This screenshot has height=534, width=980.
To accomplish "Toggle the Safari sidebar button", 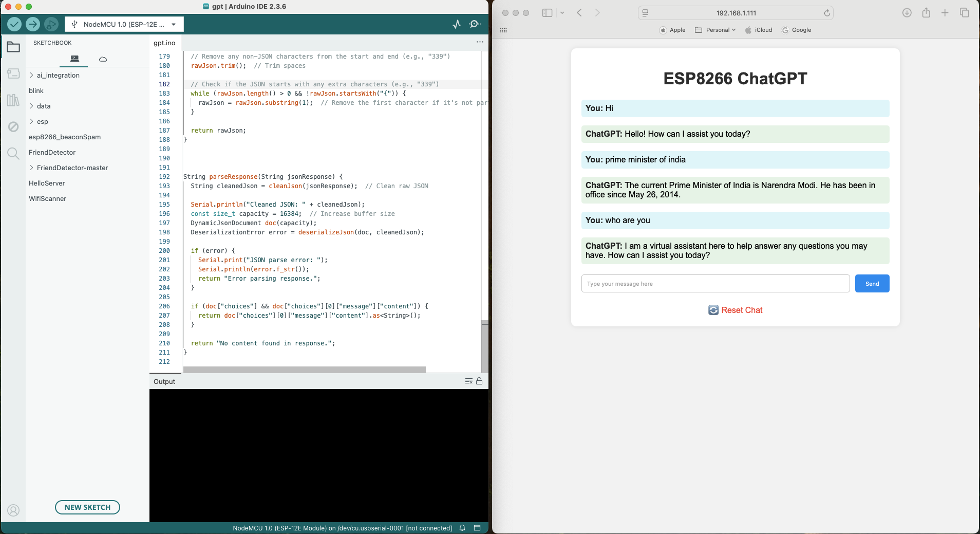I will [x=548, y=13].
